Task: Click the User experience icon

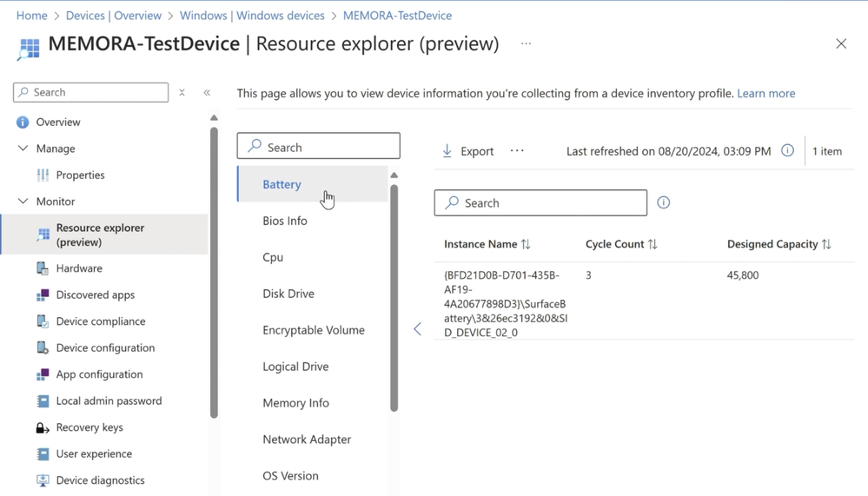Action: (x=43, y=454)
